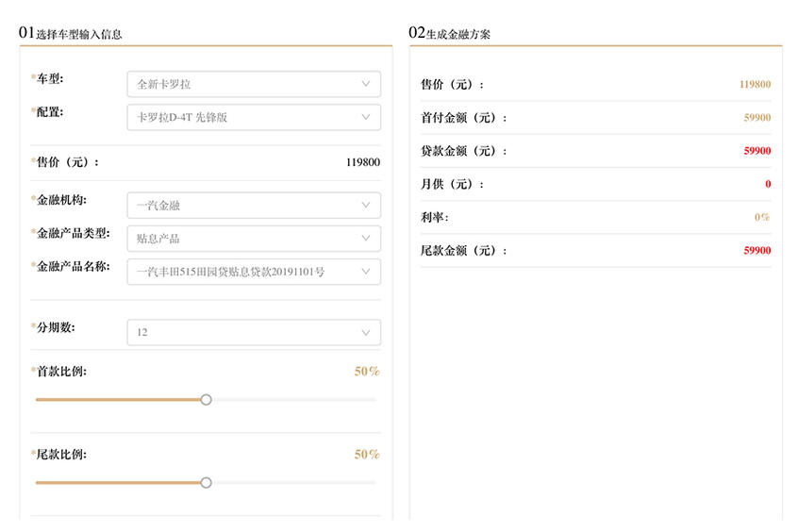The image size is (798, 532).
Task: Click the 尾款比例 slider handle
Action: [x=206, y=483]
